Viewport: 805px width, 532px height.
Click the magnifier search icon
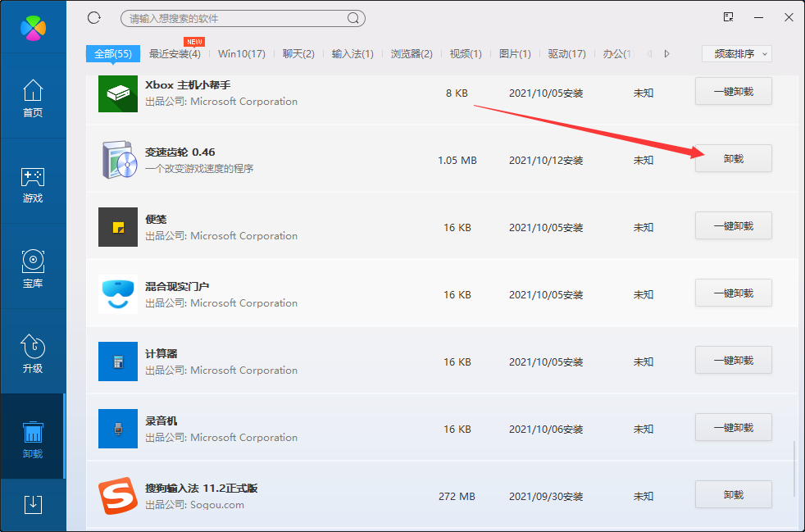[353, 19]
